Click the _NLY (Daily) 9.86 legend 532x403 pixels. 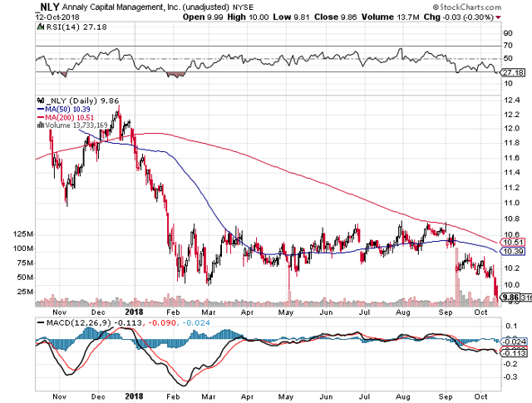point(82,101)
